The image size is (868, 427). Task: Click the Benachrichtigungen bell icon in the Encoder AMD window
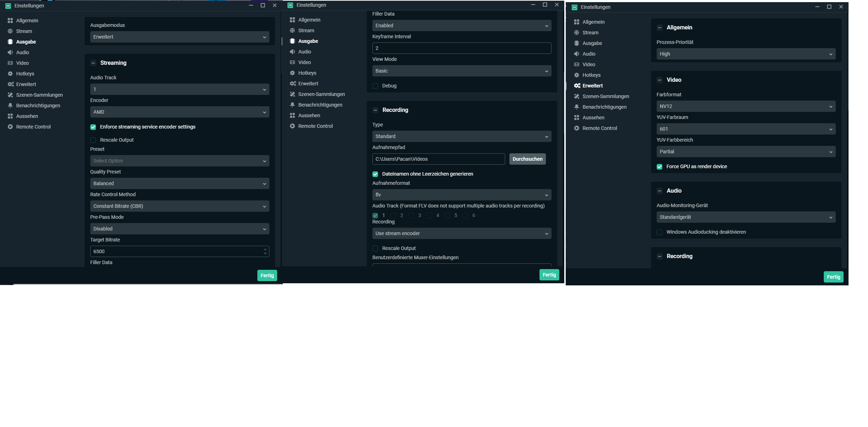(10, 106)
